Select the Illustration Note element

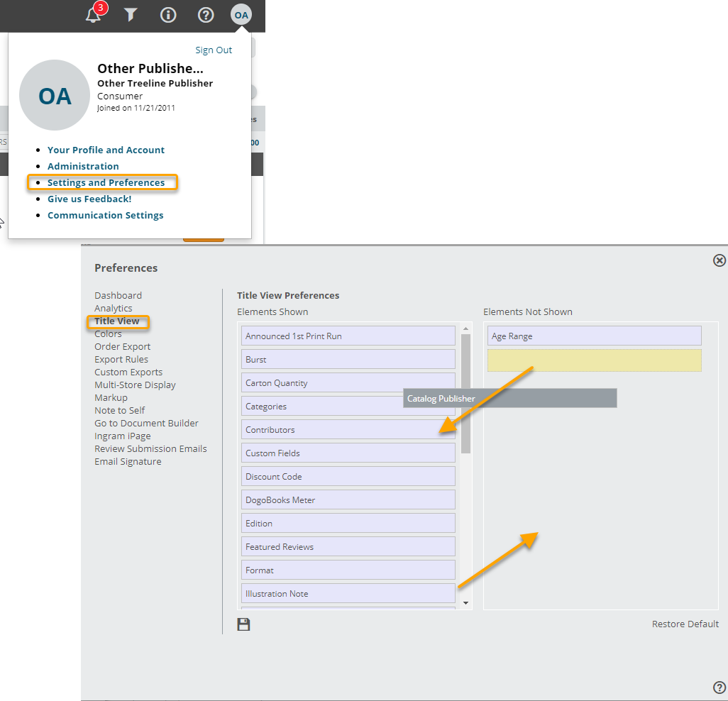pos(348,593)
